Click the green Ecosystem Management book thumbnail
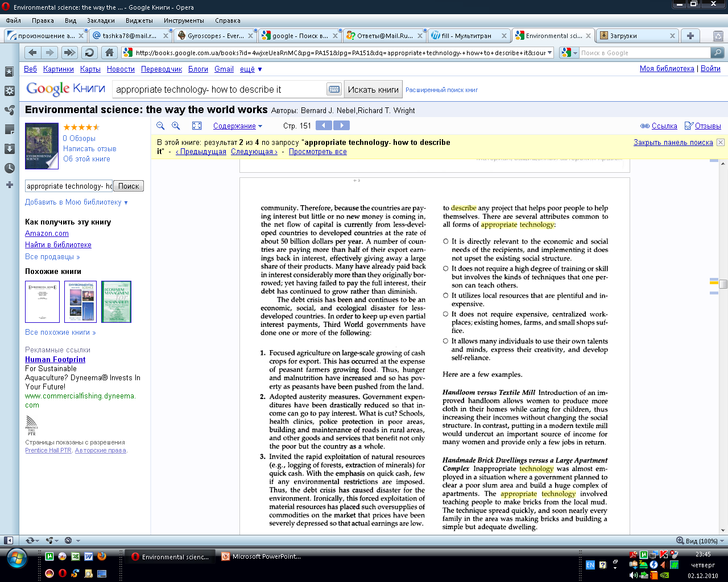The height and width of the screenshot is (582, 728). coord(116,302)
